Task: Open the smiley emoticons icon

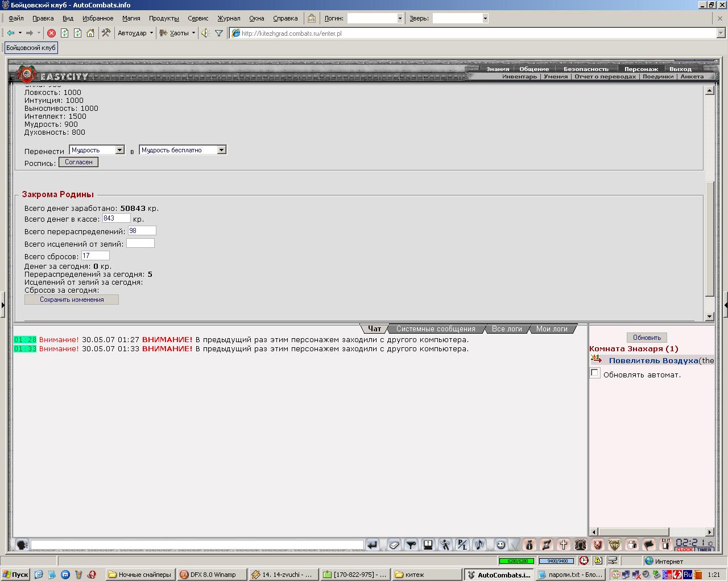Action: 500,544
